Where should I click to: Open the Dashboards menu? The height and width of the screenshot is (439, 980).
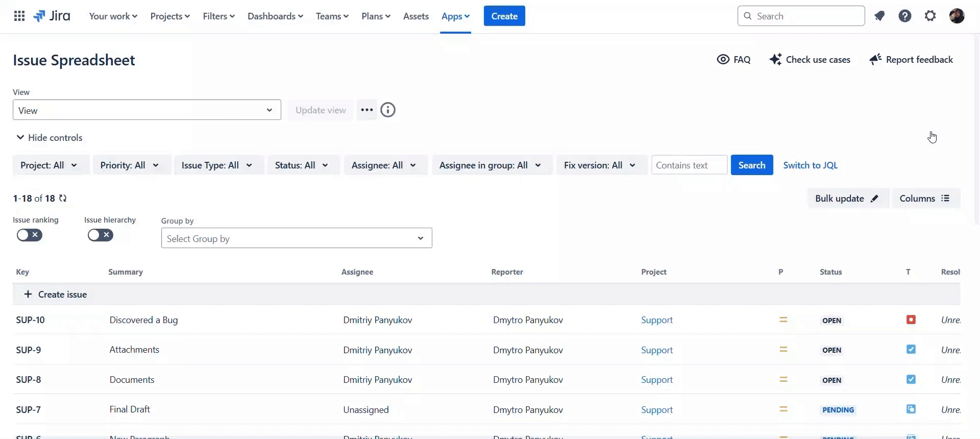click(x=275, y=16)
